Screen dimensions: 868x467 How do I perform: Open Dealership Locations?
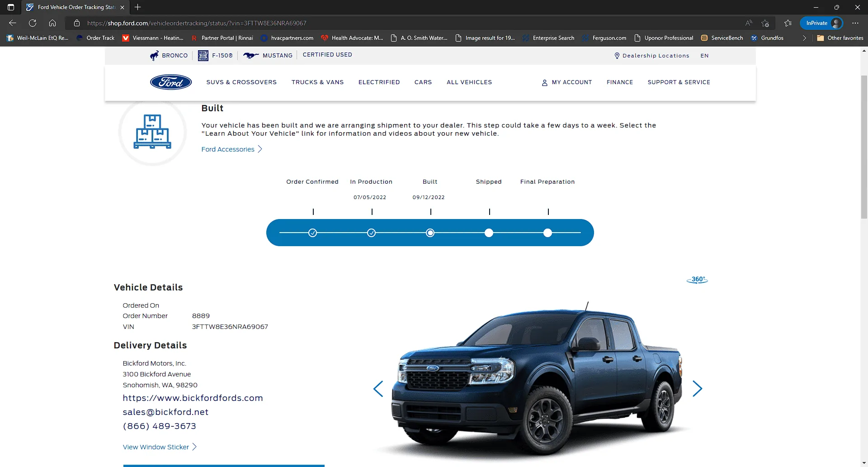[x=651, y=56]
